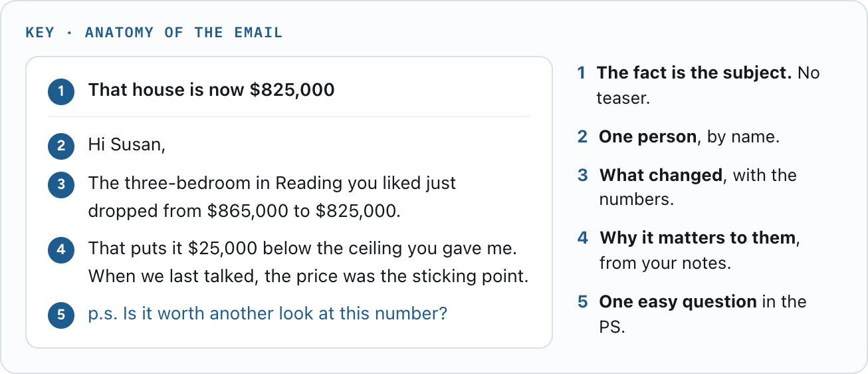868x374 pixels.
Task: Click the One easy question label
Action: 678,302
